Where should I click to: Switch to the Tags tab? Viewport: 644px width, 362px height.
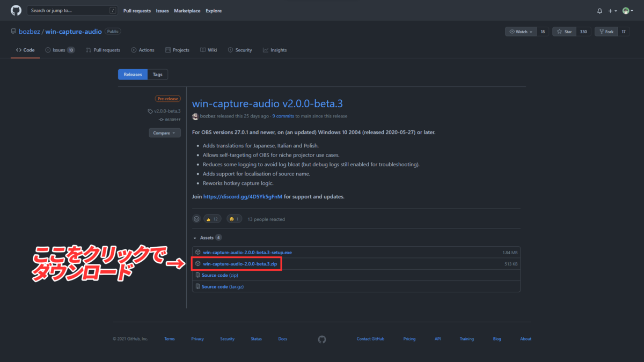[x=157, y=74]
